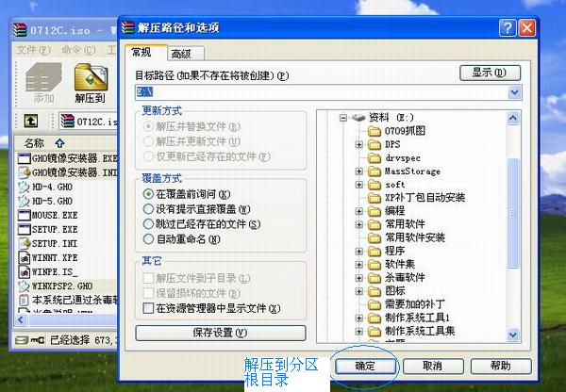This screenshot has width=566, height=392.
Task: Click the help question mark in dialog title bar
Action: 508,28
